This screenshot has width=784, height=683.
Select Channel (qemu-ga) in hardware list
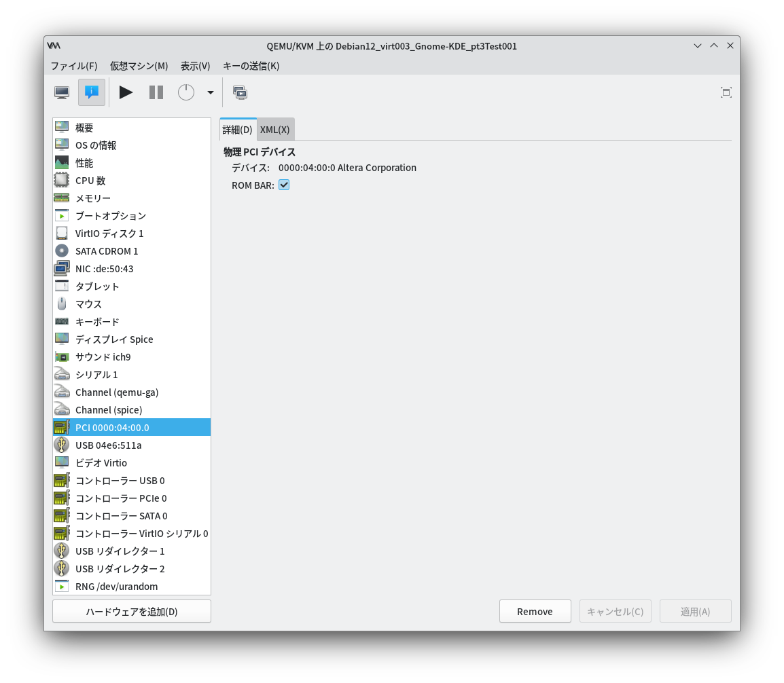pyautogui.click(x=132, y=392)
